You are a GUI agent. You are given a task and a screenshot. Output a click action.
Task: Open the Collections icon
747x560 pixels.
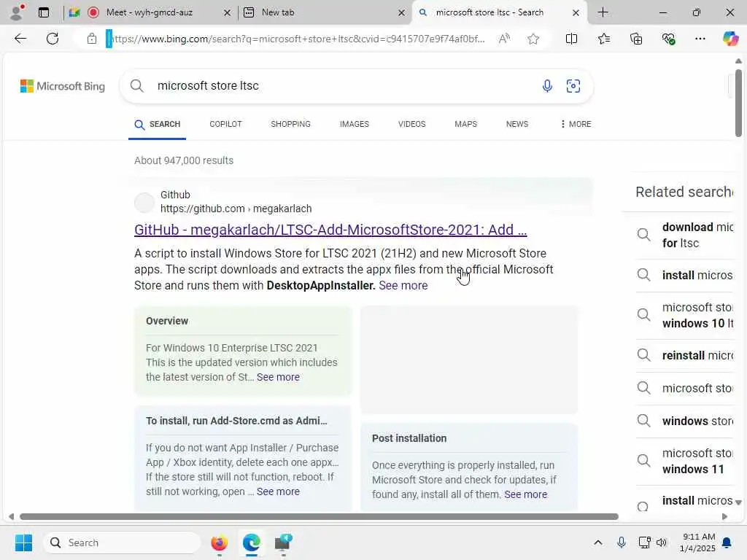(x=636, y=39)
